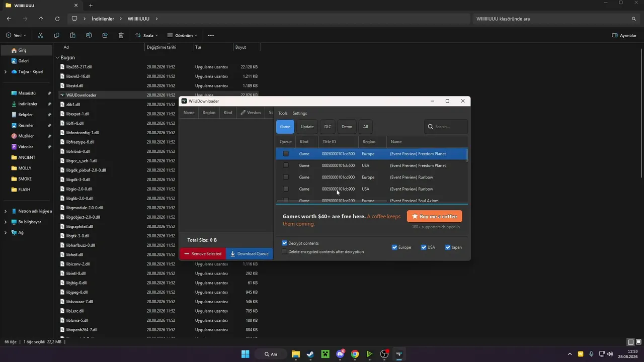Open the Tools menu in WiiUDownloader
Image resolution: width=644 pixels, height=362 pixels.
[x=283, y=113]
